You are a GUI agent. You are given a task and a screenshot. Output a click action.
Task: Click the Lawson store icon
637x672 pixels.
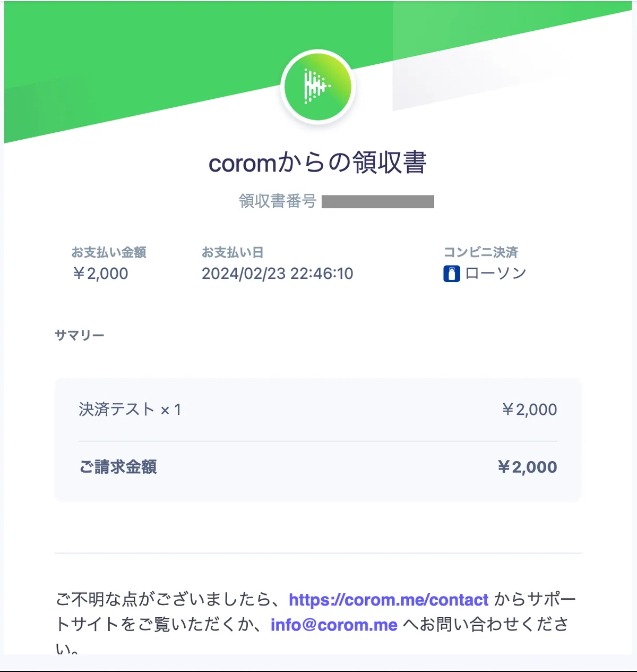452,274
